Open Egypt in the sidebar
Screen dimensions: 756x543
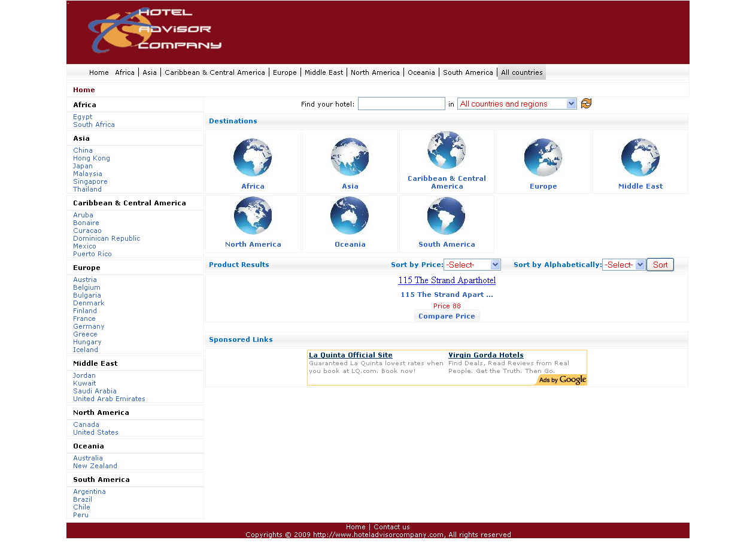(x=83, y=117)
